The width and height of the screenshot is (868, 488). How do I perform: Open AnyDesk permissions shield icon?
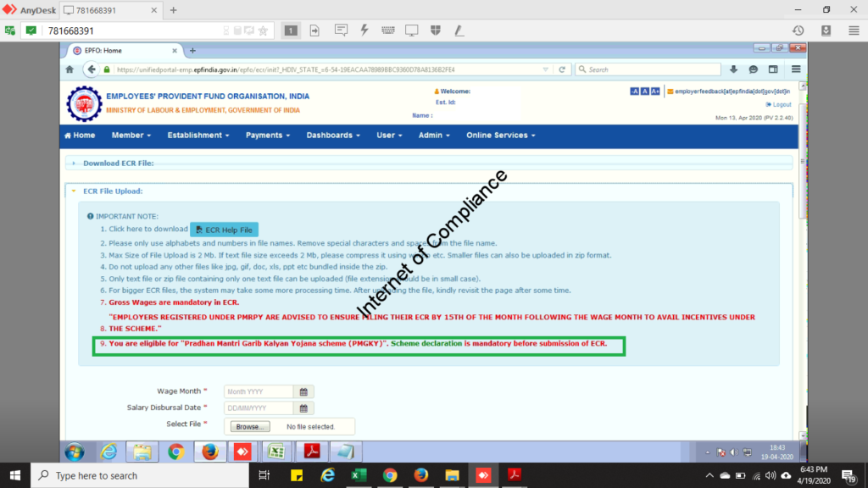pyautogui.click(x=436, y=30)
